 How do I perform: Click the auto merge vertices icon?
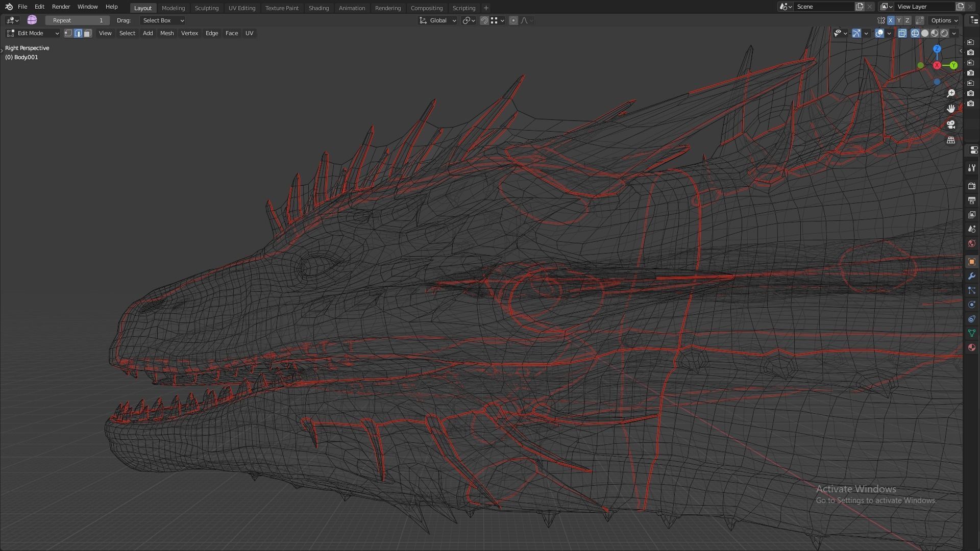920,20
